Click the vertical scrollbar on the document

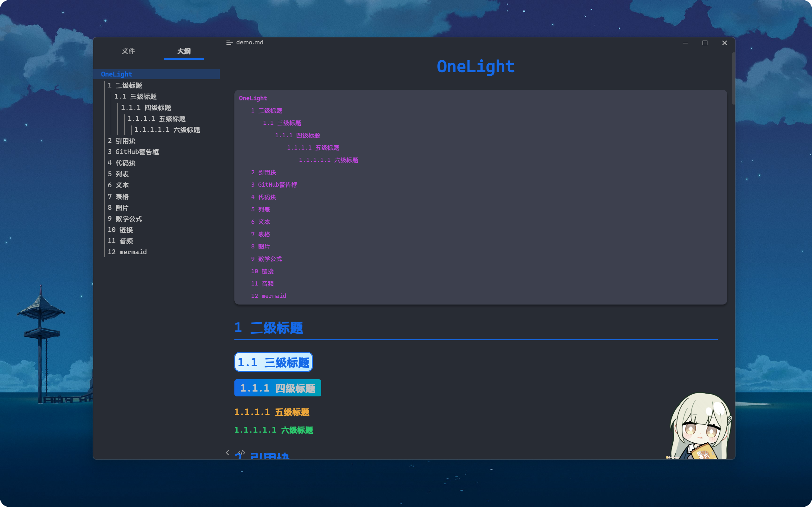point(733,79)
